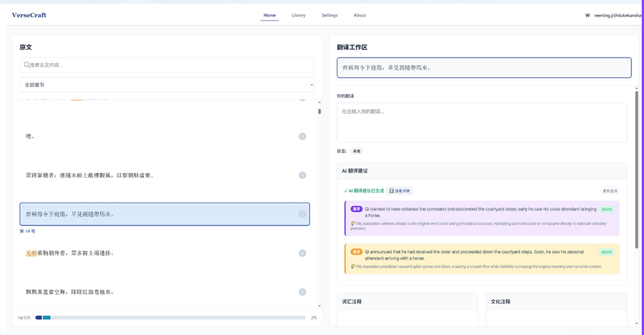Click the status circle beside the 飄飄黃蓋當空舞 line
Image resolution: width=644 pixels, height=335 pixels.
click(x=302, y=292)
